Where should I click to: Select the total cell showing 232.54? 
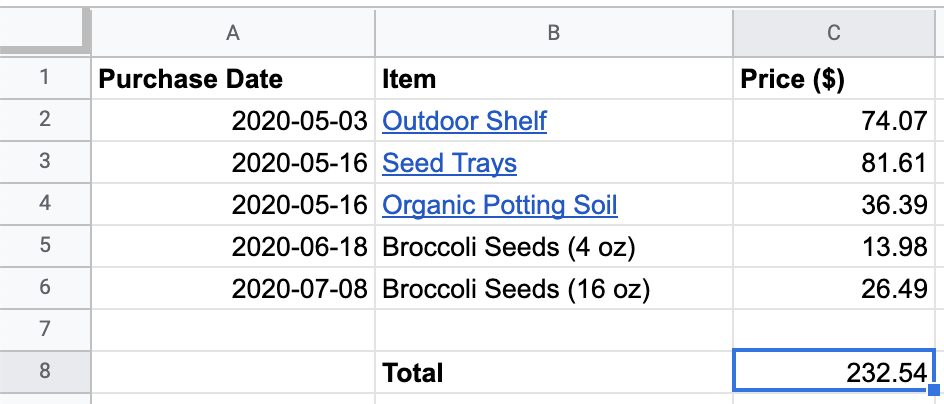[x=833, y=373]
